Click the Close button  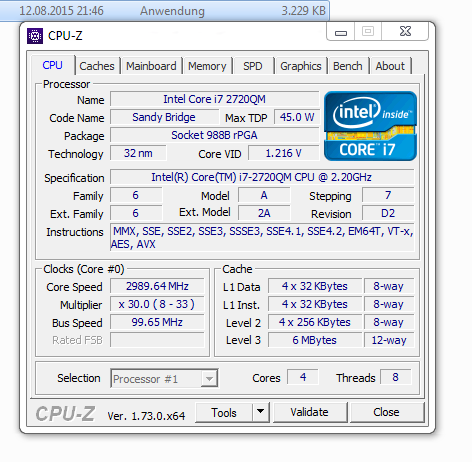tap(387, 412)
